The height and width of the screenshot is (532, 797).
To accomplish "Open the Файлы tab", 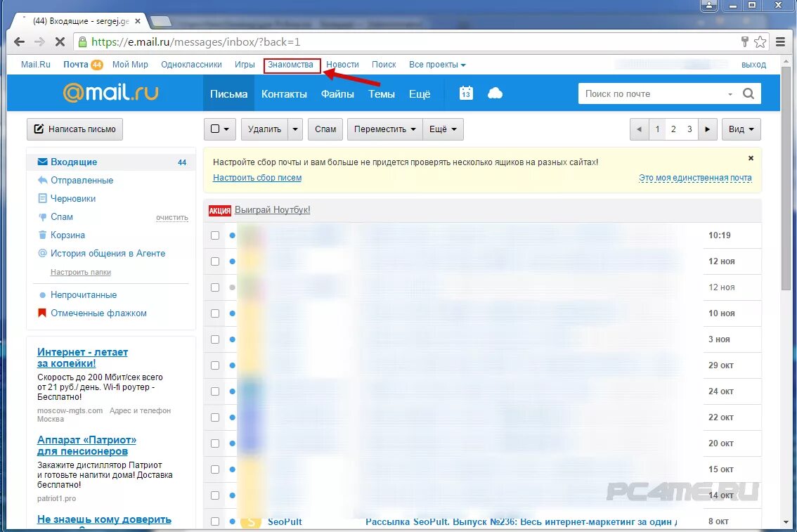I will click(337, 94).
